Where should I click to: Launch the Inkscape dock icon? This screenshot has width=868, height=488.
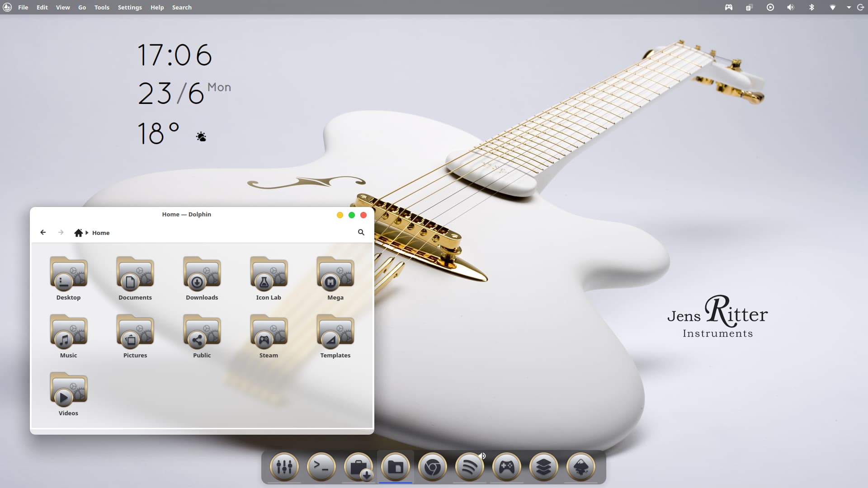[580, 467]
